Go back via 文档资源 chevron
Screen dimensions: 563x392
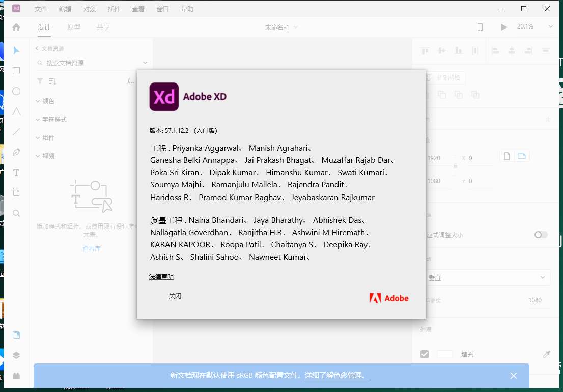pyautogui.click(x=37, y=48)
